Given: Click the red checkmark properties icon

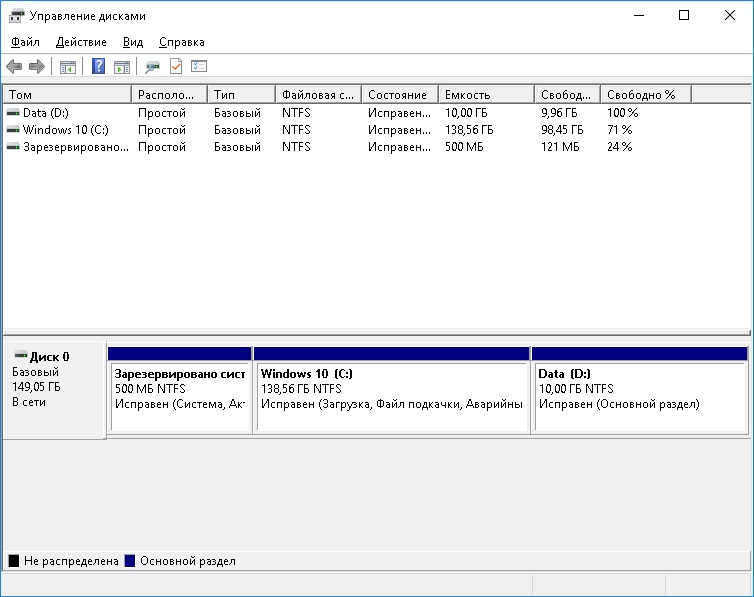Looking at the screenshot, I should (x=176, y=66).
